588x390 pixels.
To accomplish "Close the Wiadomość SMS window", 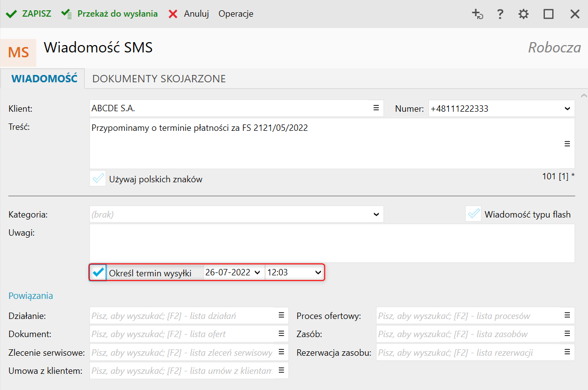I will (x=575, y=14).
